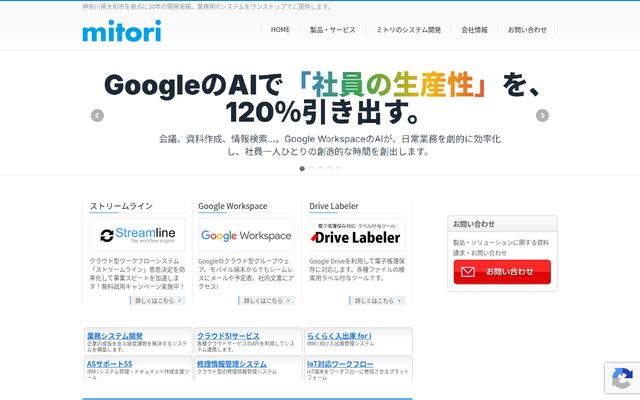640x400 pixels.
Task: Open the IoT対応ワークフロー link
Action: coord(340,364)
